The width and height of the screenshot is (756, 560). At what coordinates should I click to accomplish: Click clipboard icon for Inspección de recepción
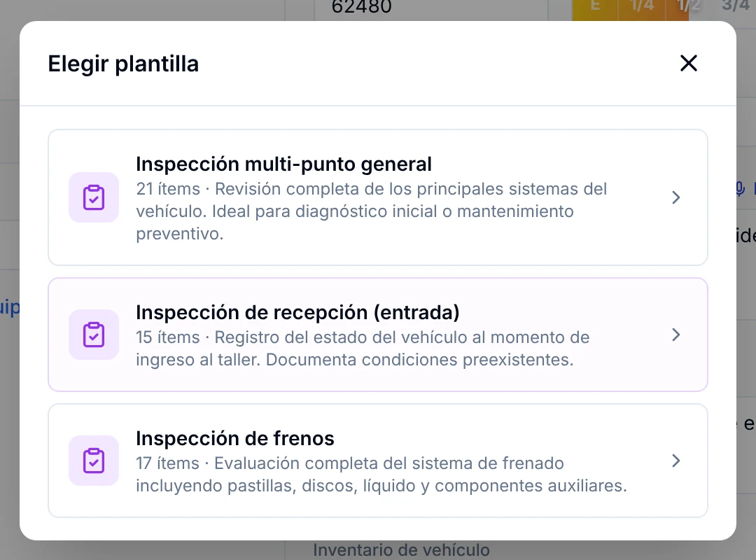[x=94, y=335]
